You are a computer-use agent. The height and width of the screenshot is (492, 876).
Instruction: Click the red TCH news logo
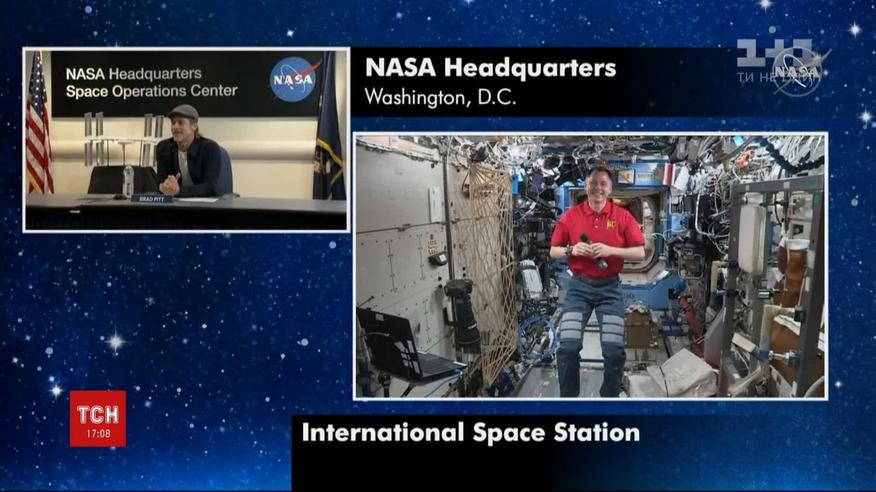pos(98,418)
